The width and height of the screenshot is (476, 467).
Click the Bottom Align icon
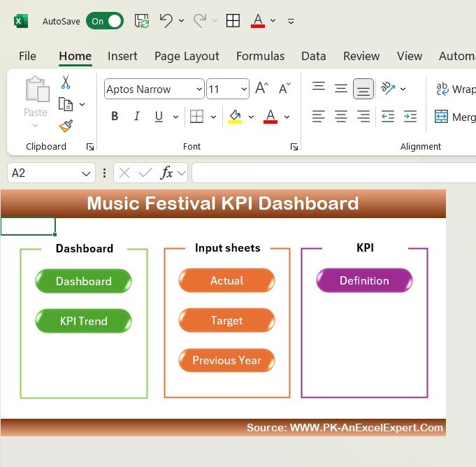point(363,89)
